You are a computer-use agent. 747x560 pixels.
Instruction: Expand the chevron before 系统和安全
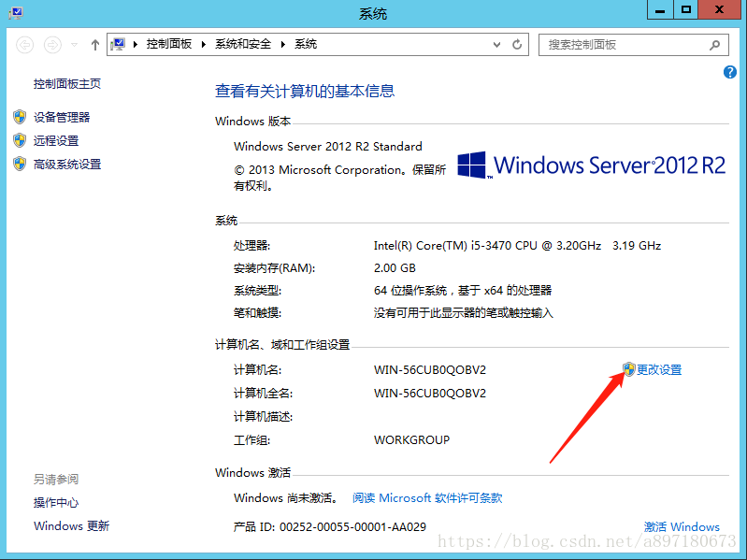click(204, 44)
